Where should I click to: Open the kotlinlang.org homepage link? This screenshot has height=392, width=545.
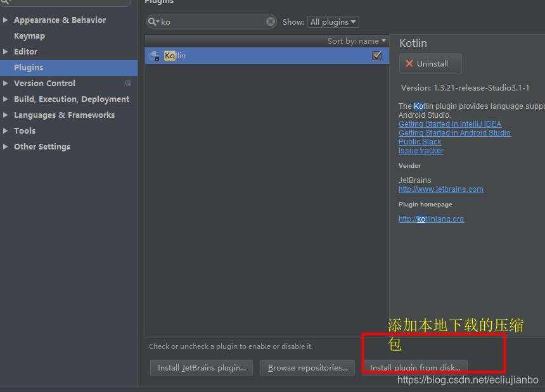pyautogui.click(x=431, y=218)
